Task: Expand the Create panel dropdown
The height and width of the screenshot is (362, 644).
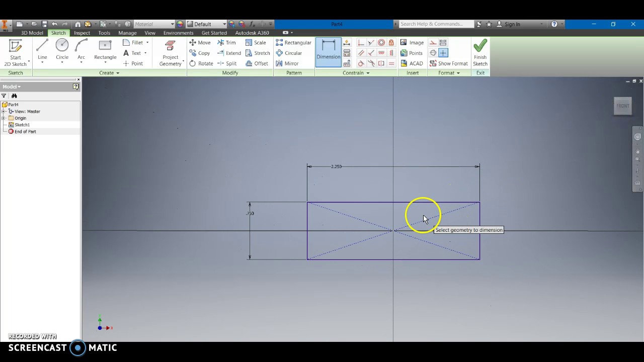Action: coord(109,73)
